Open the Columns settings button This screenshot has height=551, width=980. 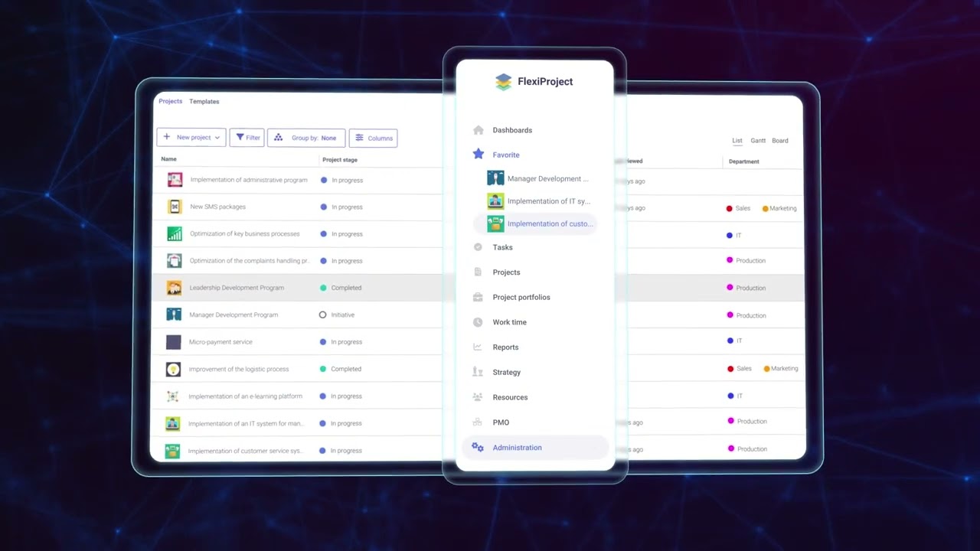[x=373, y=138]
